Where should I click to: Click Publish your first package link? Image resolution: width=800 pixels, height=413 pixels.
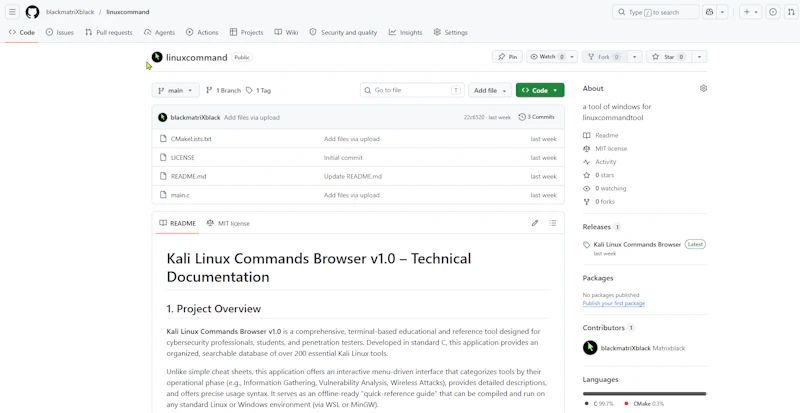[614, 303]
